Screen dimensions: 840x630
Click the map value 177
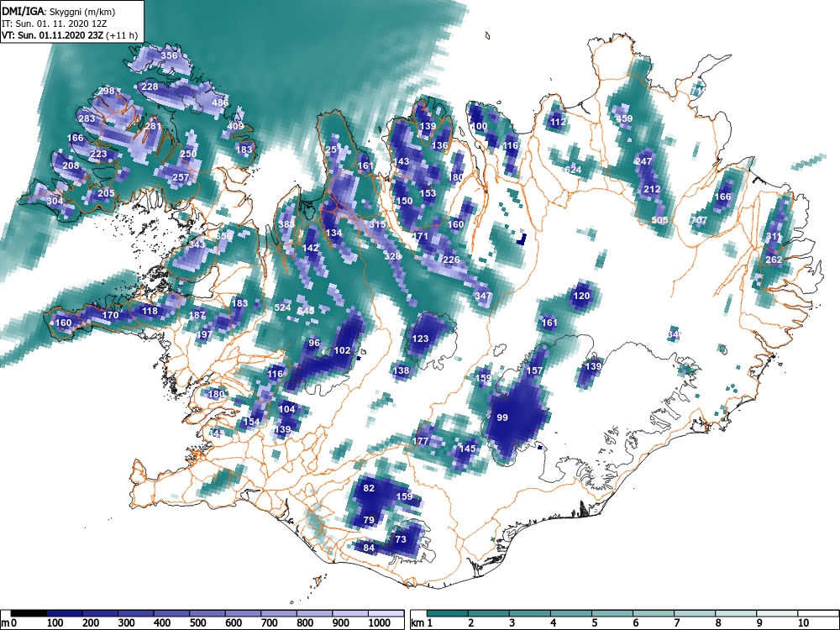[421, 441]
